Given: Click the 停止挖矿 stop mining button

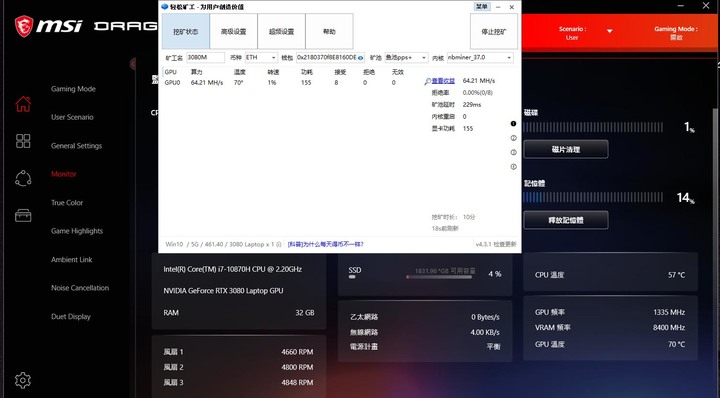Looking at the screenshot, I should pos(494,31).
